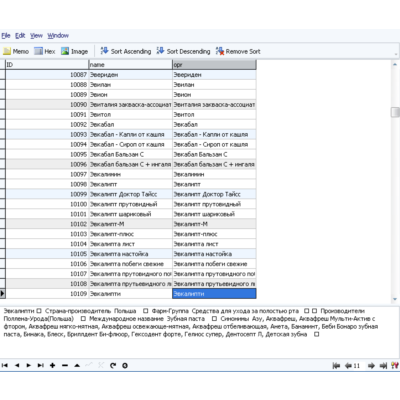Go to last record in navigator
This screenshot has width=400, height=400.
[x=41, y=365]
